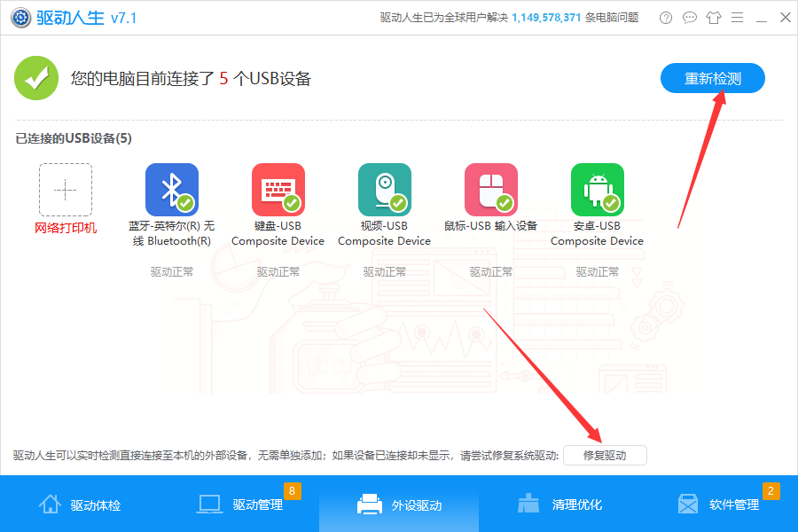798x532 pixels.
Task: Open the help question mark icon
Action: coord(665,18)
